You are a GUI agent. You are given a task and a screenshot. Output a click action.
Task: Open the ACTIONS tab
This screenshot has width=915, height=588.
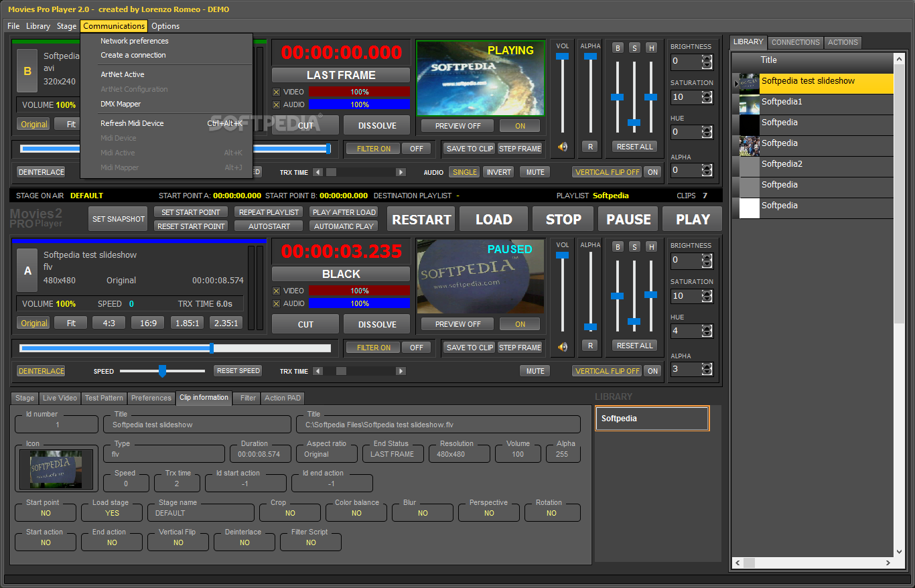point(843,42)
